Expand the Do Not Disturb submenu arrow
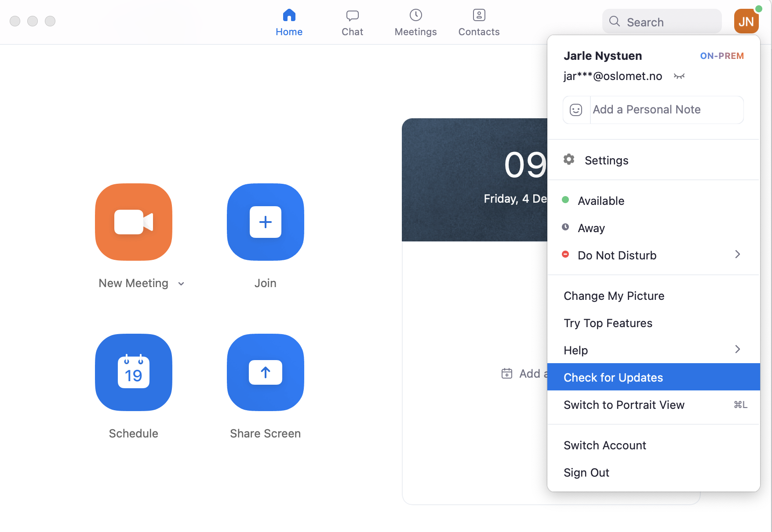 [738, 254]
